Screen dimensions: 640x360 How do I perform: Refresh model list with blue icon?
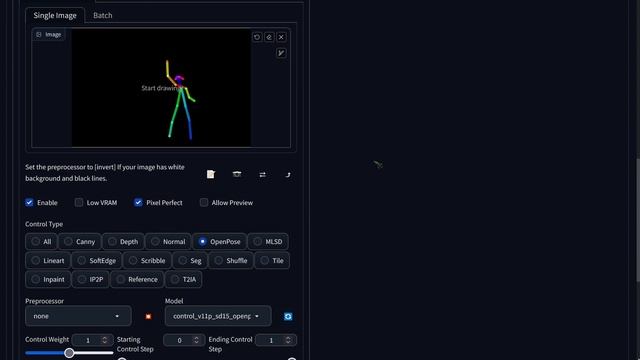tap(288, 316)
